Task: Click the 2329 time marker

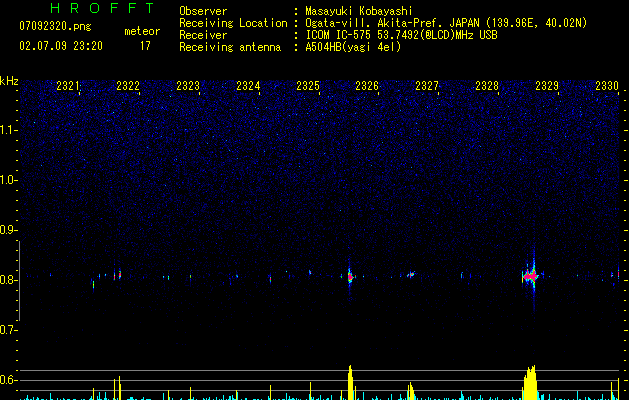Action: (x=547, y=86)
